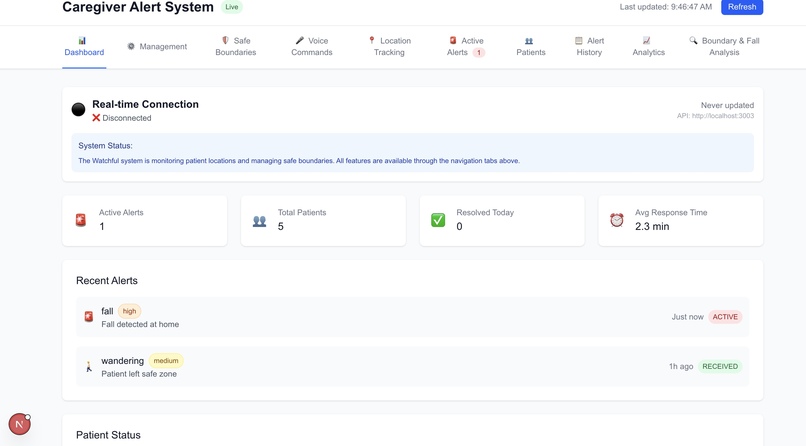Click the Resolved Today green checkmark icon
Viewport: 806px width, 446px height.
coord(438,220)
